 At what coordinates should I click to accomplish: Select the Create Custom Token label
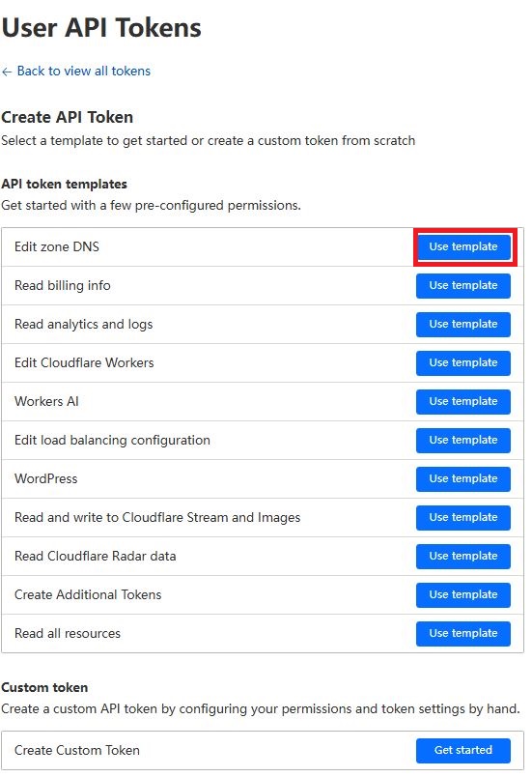click(x=77, y=750)
